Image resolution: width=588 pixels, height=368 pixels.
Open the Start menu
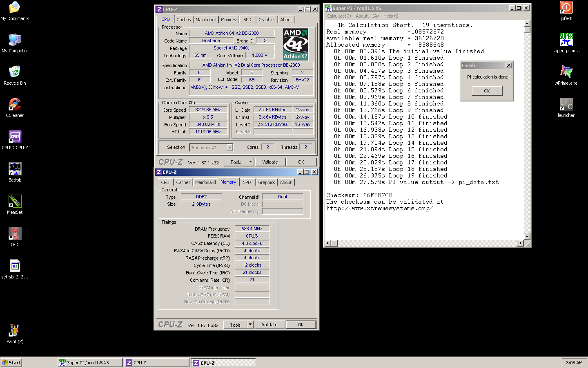pos(11,362)
